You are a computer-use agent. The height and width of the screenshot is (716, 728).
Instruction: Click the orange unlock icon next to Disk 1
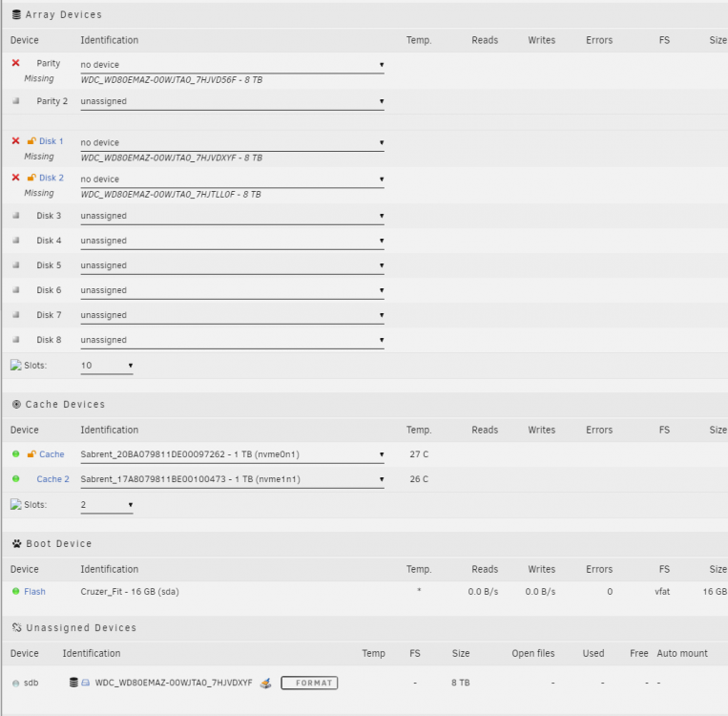(31, 140)
